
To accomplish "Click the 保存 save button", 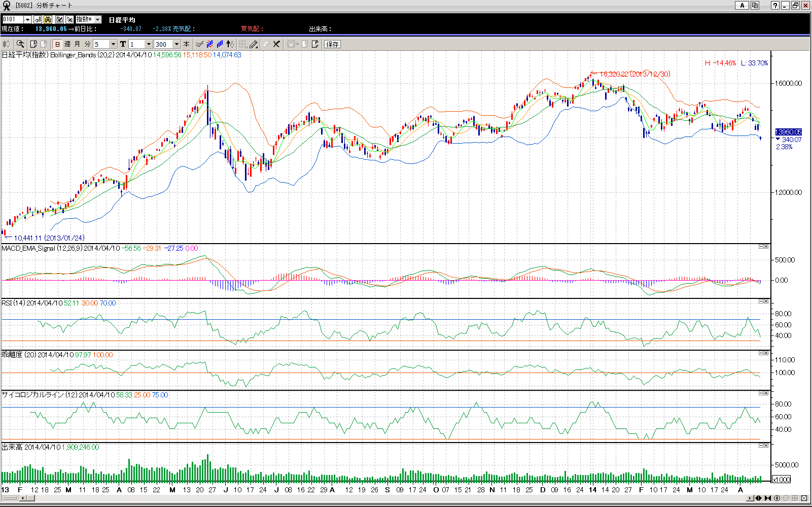I will pos(332,44).
